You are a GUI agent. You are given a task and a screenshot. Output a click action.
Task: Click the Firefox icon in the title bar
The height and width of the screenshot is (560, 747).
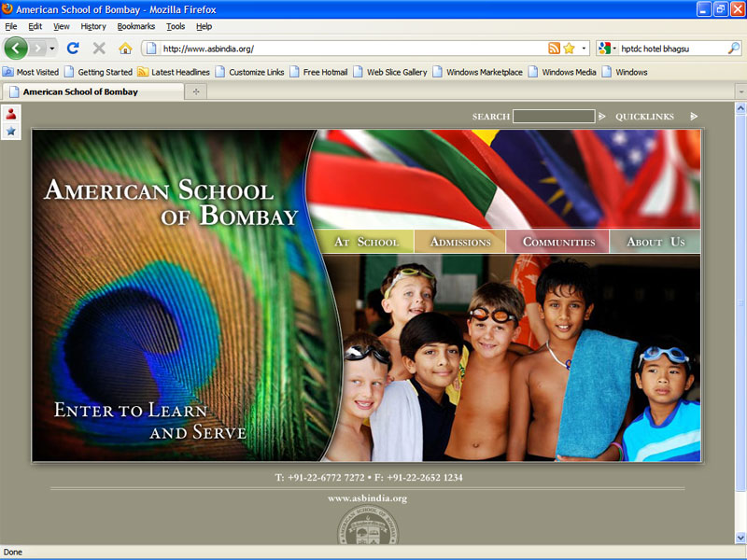[7, 8]
